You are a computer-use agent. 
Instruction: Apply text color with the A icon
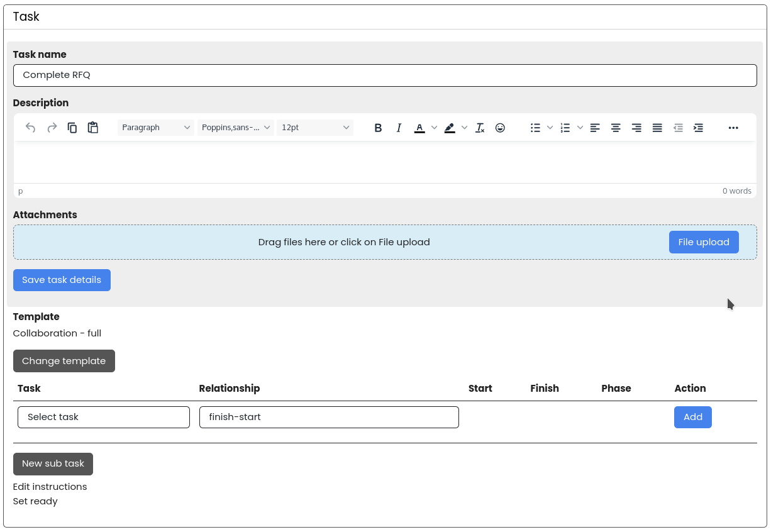pyautogui.click(x=419, y=128)
